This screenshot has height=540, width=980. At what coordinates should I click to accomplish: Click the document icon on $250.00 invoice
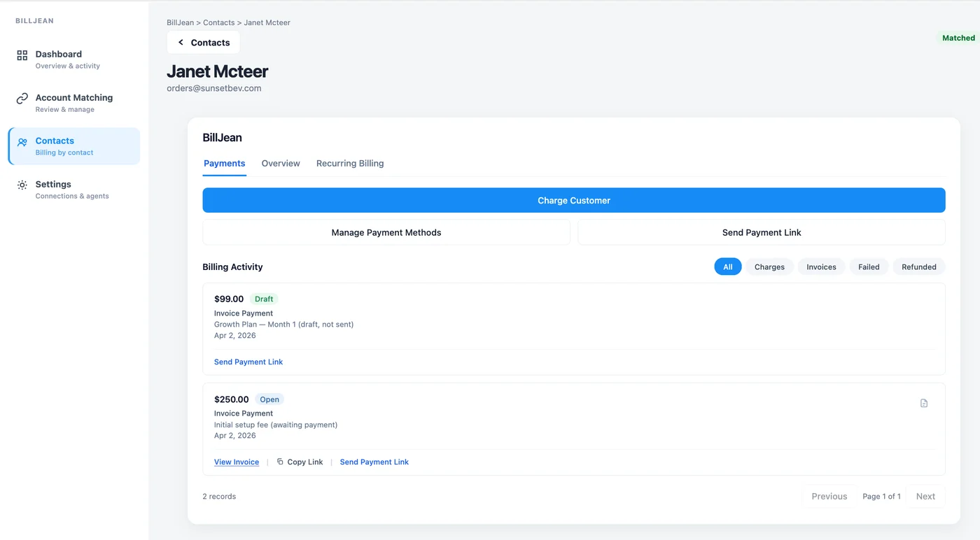click(924, 403)
